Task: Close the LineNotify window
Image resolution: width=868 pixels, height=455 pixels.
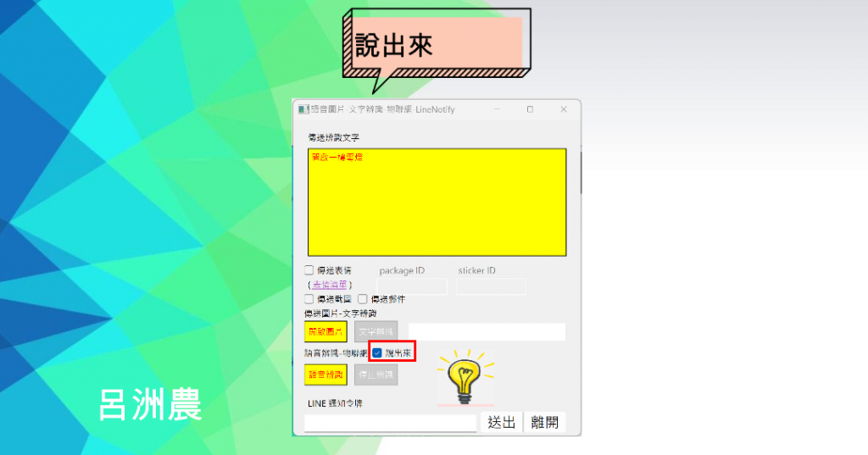Action: tap(564, 109)
